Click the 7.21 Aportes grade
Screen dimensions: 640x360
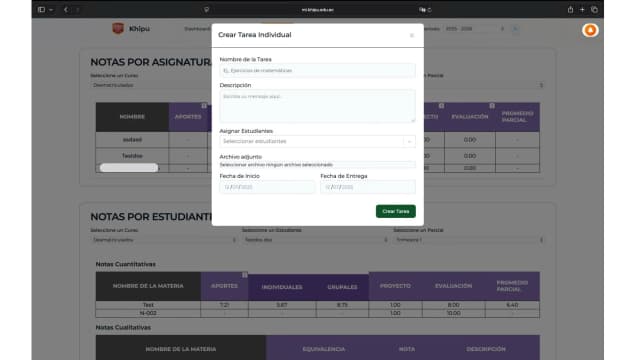click(224, 305)
